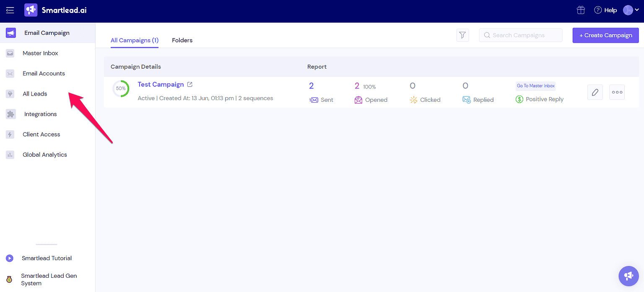The image size is (644, 292).
Task: Open the Master Inbox from the sidebar
Action: [x=40, y=53]
